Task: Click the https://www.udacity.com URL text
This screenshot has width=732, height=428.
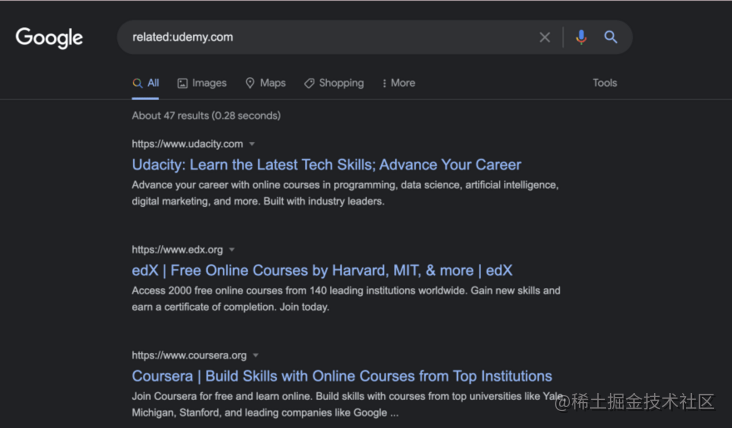Action: pyautogui.click(x=187, y=144)
